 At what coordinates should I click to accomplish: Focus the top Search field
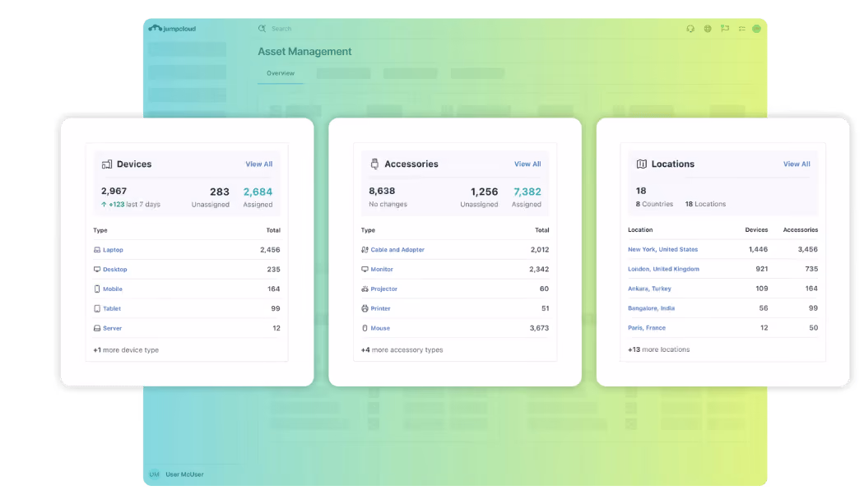click(x=281, y=29)
